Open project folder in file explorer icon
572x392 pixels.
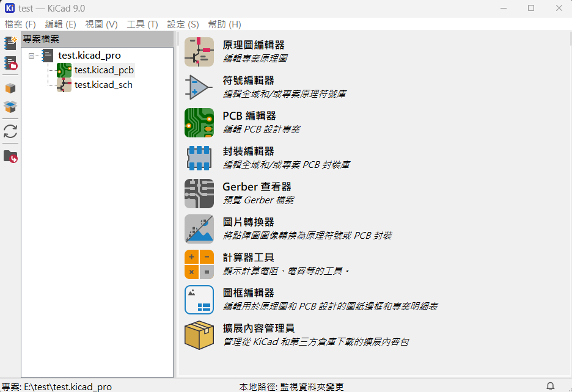(x=10, y=156)
